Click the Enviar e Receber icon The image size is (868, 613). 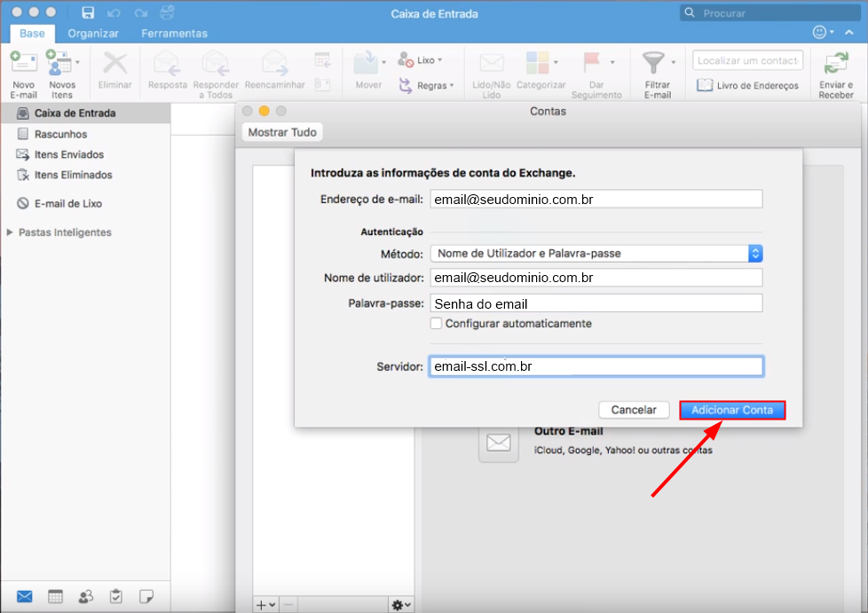click(x=836, y=63)
